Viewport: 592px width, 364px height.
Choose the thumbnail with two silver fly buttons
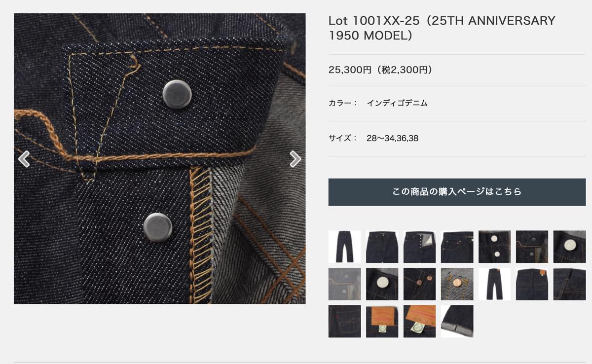tap(494, 247)
